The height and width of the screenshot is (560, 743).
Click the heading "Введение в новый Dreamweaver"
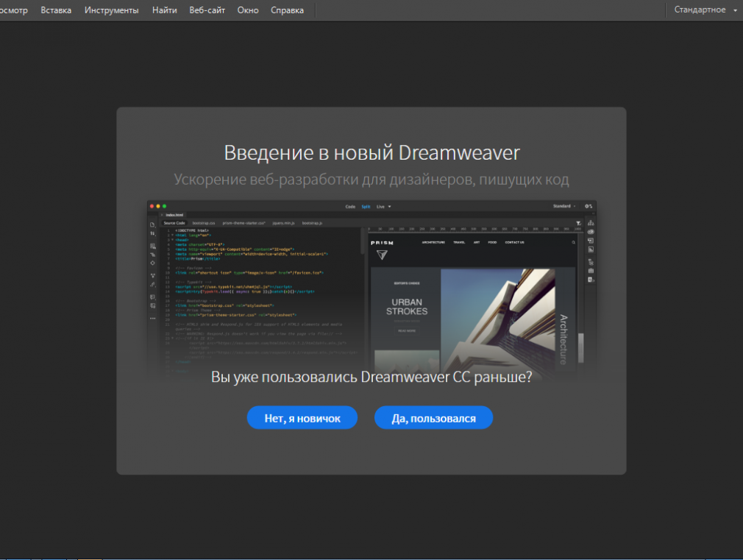click(371, 152)
